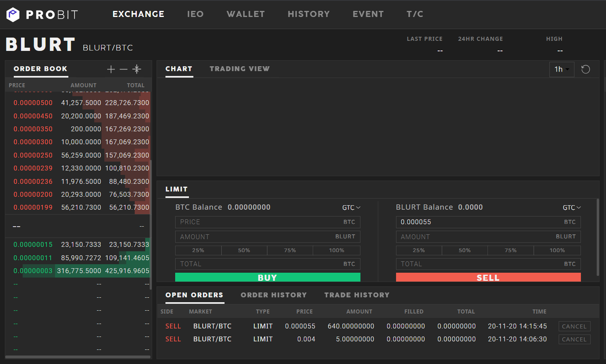Click the BTC Balance value 0.00000000
606x364 pixels.
coord(249,207)
